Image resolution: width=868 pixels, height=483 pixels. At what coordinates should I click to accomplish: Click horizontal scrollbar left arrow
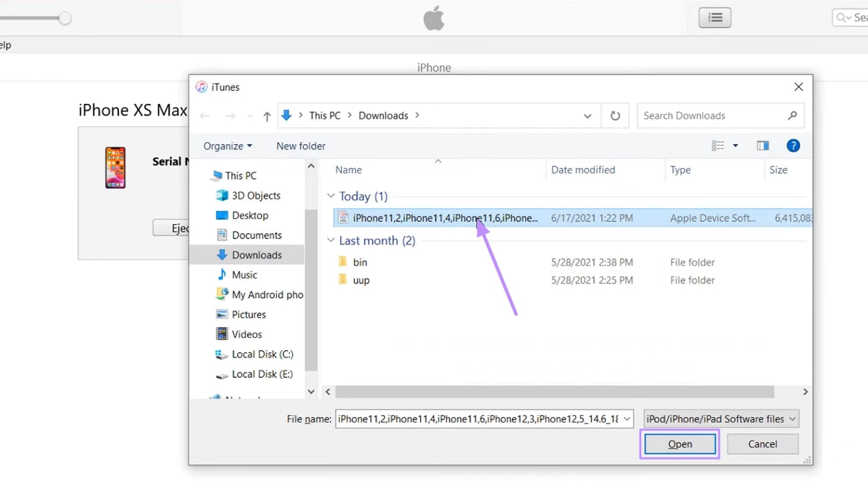(x=327, y=392)
